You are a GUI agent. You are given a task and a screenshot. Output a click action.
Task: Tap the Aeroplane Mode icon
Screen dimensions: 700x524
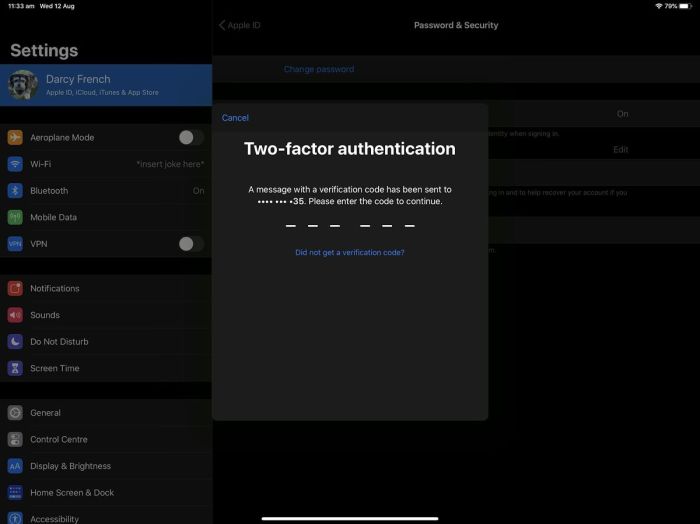point(15,137)
